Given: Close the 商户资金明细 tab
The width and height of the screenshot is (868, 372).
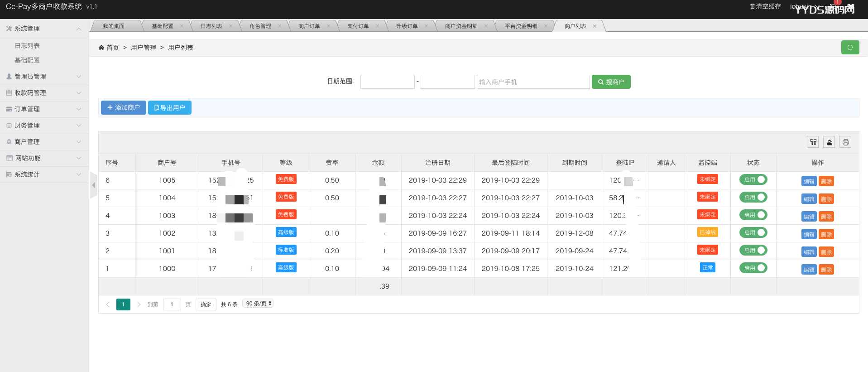Looking at the screenshot, I should tap(486, 26).
